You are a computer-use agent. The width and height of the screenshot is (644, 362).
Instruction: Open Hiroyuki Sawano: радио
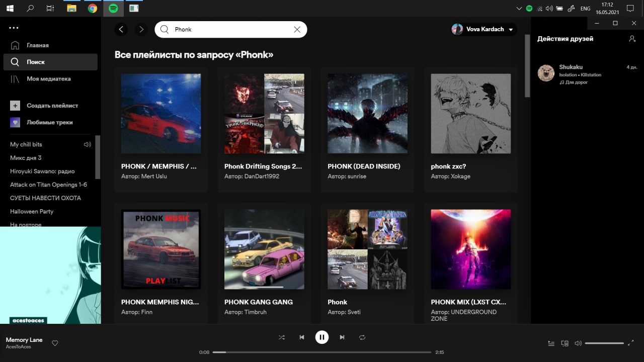coord(42,171)
